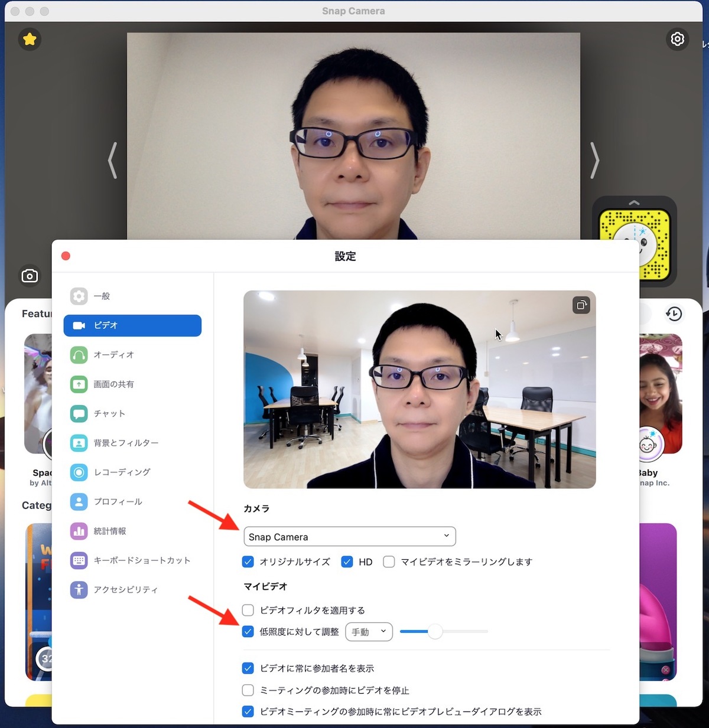This screenshot has height=728, width=709.
Task: Open the Snap Camera source dropdown
Action: click(350, 536)
